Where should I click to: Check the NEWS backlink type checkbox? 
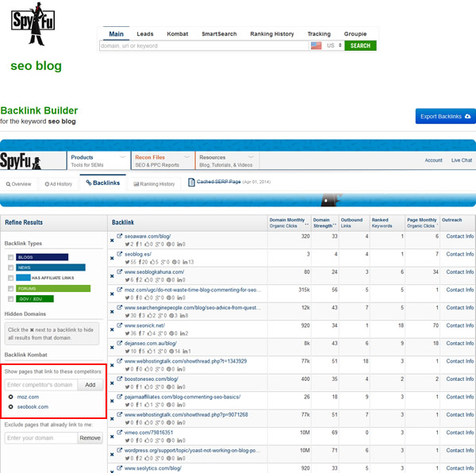(x=10, y=267)
